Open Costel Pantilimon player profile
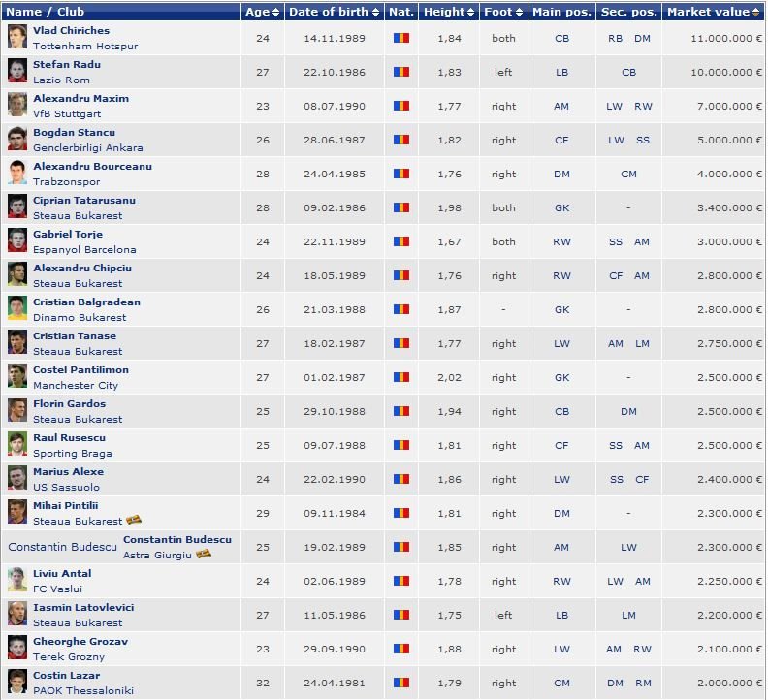 80,369
